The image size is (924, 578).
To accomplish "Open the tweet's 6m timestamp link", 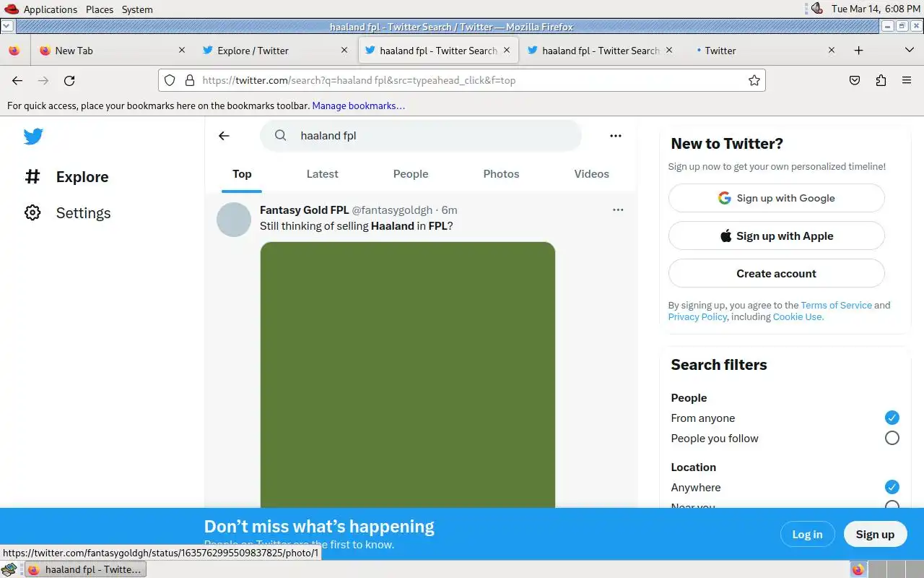I will [449, 210].
